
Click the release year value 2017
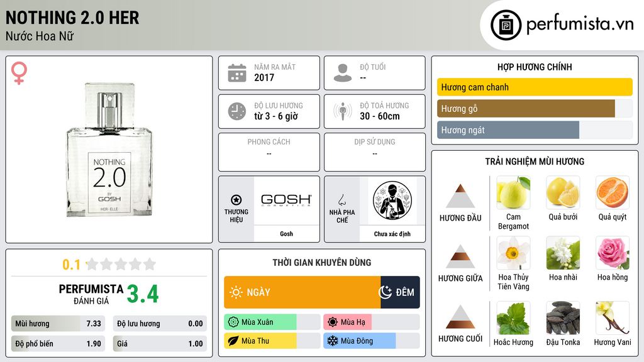point(264,77)
